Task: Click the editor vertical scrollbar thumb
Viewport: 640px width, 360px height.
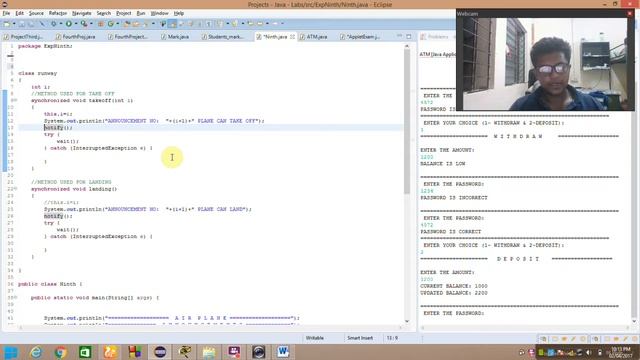Action: click(407, 122)
